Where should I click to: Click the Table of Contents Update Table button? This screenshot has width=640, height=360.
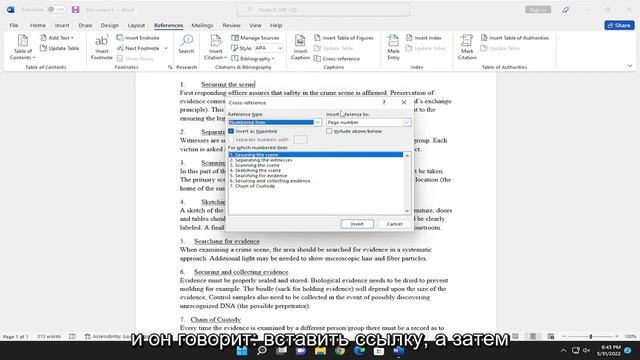point(60,48)
